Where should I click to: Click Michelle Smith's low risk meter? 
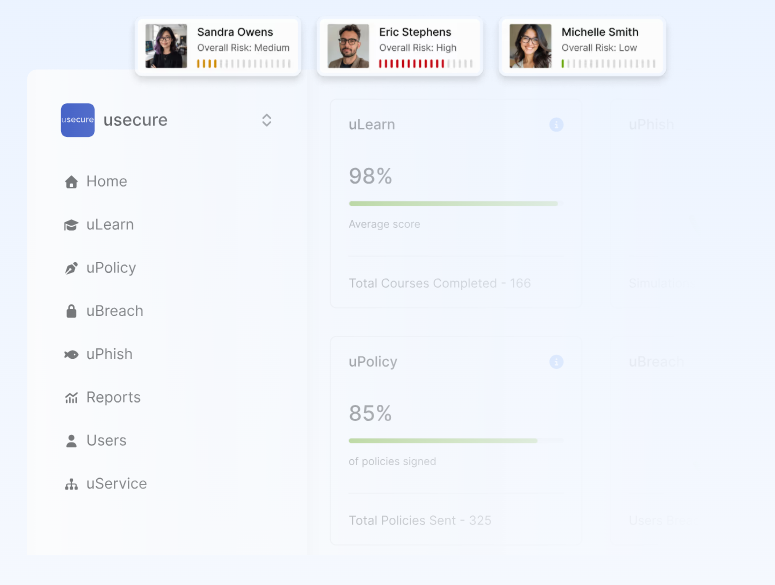click(x=608, y=64)
